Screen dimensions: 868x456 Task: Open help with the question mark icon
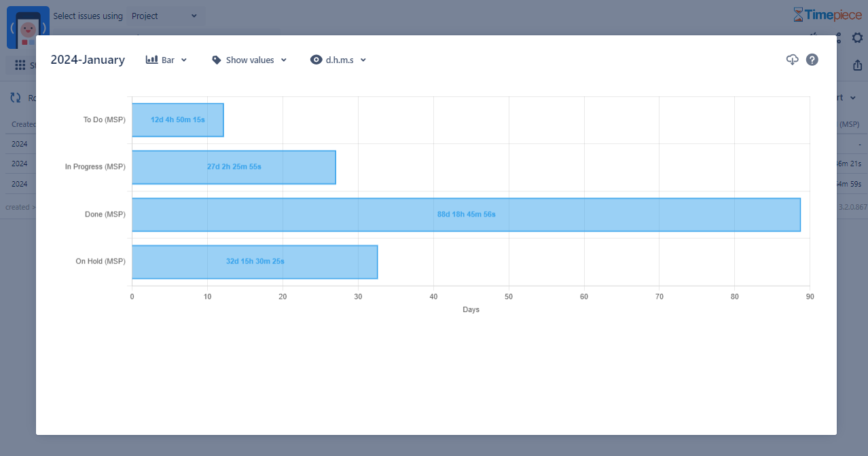812,60
